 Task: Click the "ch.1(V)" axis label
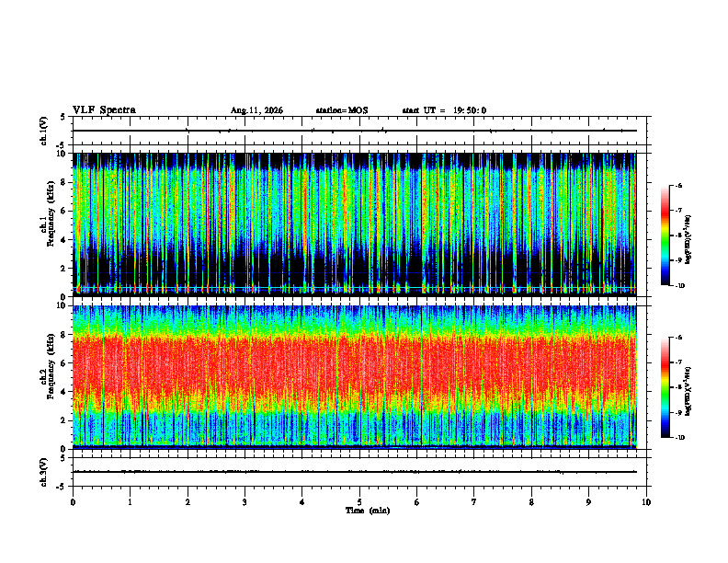point(44,131)
